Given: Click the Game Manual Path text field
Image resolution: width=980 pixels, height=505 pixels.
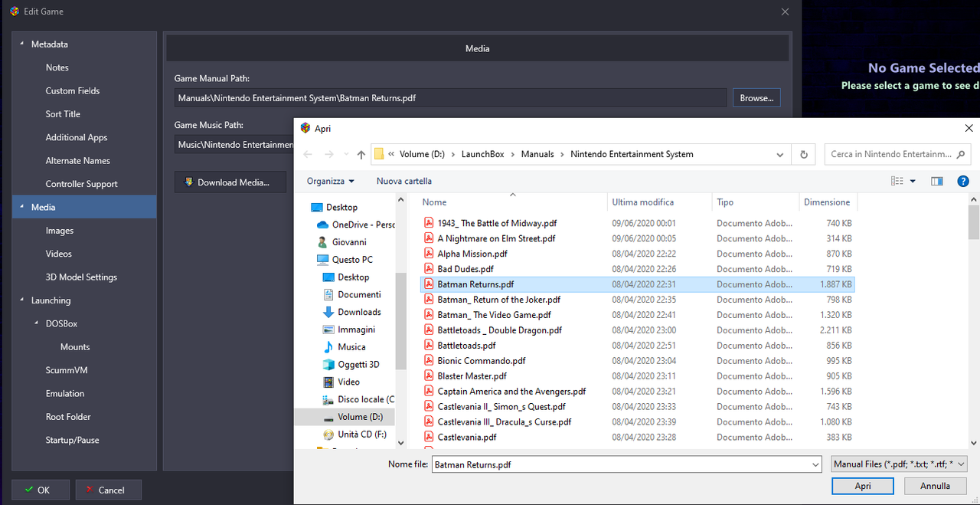Looking at the screenshot, I should [450, 98].
